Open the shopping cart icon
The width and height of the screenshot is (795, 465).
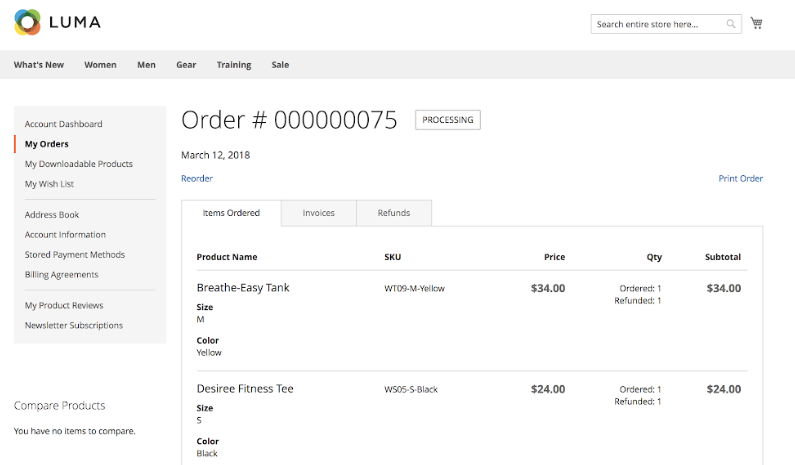point(757,23)
